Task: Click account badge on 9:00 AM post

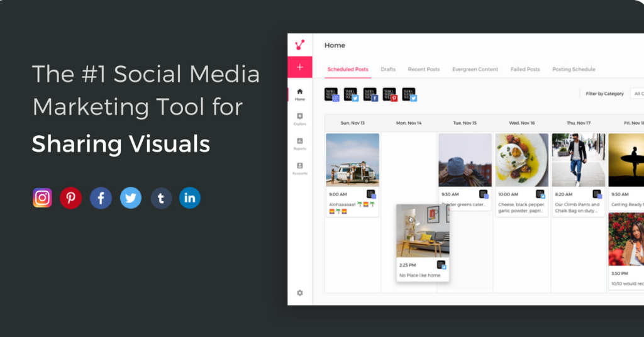Action: point(371,194)
